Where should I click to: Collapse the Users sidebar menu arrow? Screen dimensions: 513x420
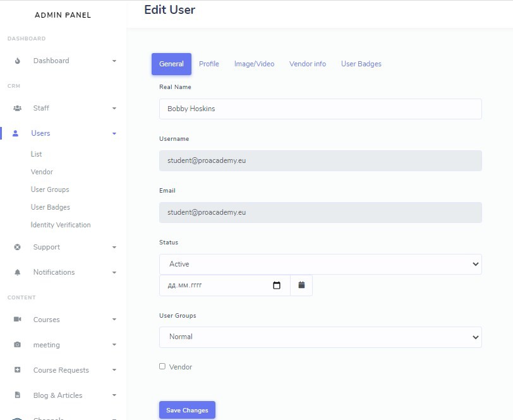tap(114, 134)
